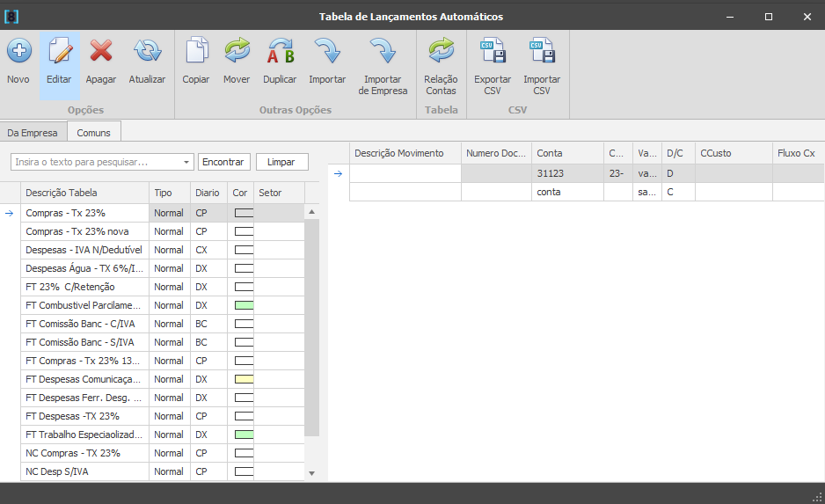The width and height of the screenshot is (825, 504).
Task: Click the 23- cell in the first movement row
Action: pyautogui.click(x=618, y=173)
